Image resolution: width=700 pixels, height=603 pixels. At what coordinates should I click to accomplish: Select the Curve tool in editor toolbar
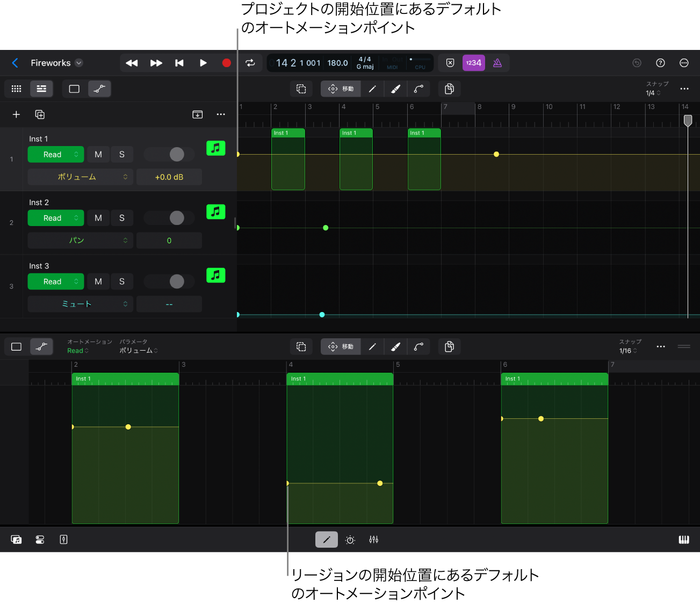tap(418, 347)
